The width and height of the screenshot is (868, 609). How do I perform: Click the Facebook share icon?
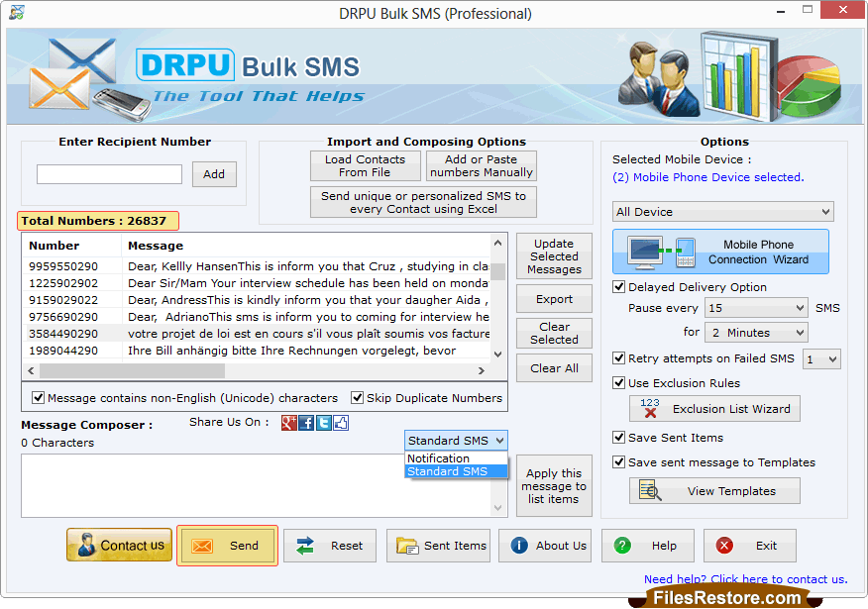306,423
